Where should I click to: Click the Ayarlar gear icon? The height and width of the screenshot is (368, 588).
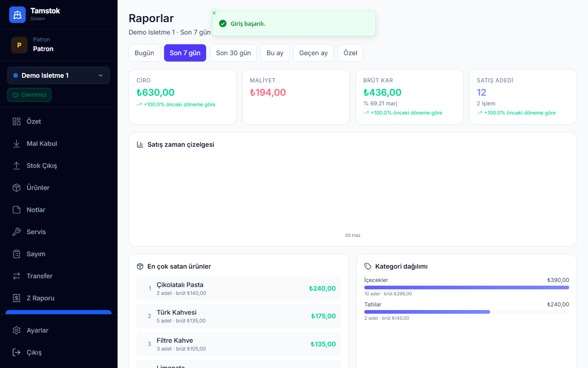coord(17,330)
